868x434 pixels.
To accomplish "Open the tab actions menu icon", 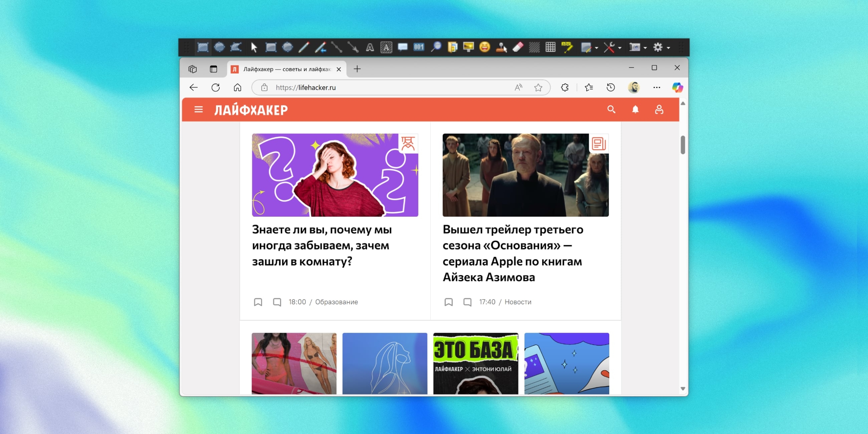I will point(213,69).
